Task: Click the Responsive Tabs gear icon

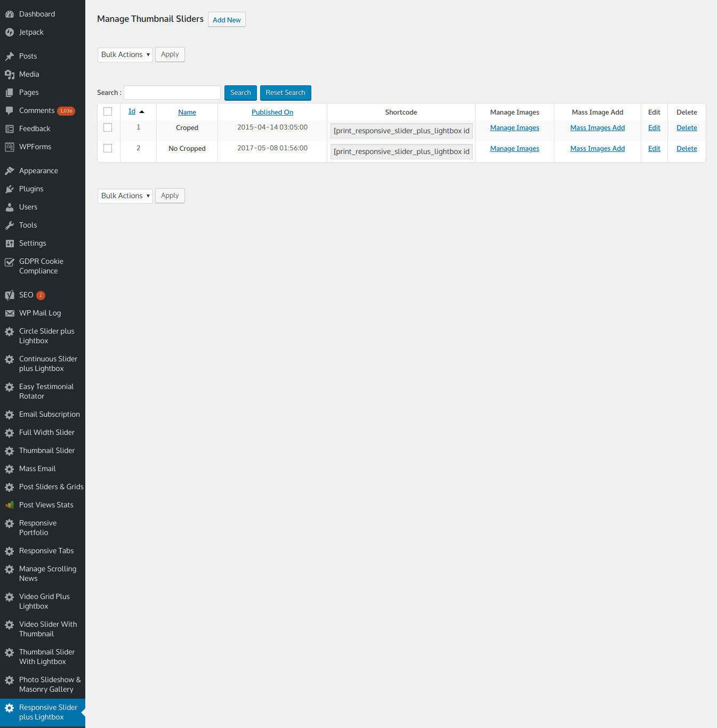Action: tap(10, 551)
